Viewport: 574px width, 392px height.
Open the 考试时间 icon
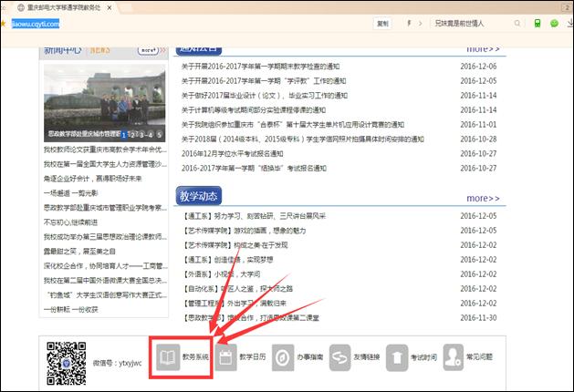[x=397, y=356]
